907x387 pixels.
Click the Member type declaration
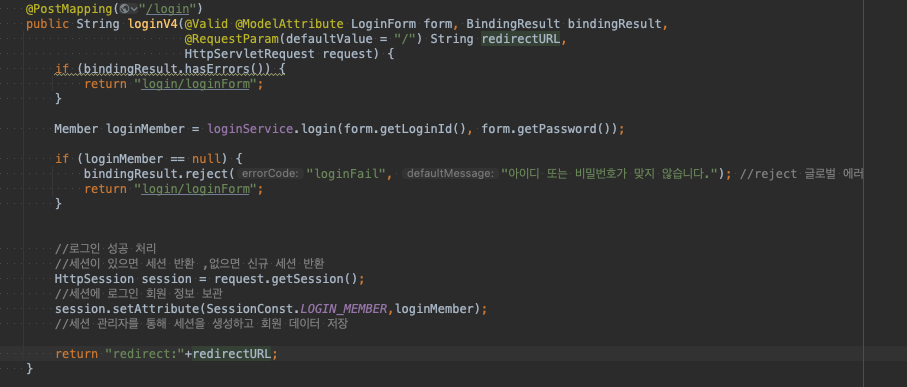point(76,129)
